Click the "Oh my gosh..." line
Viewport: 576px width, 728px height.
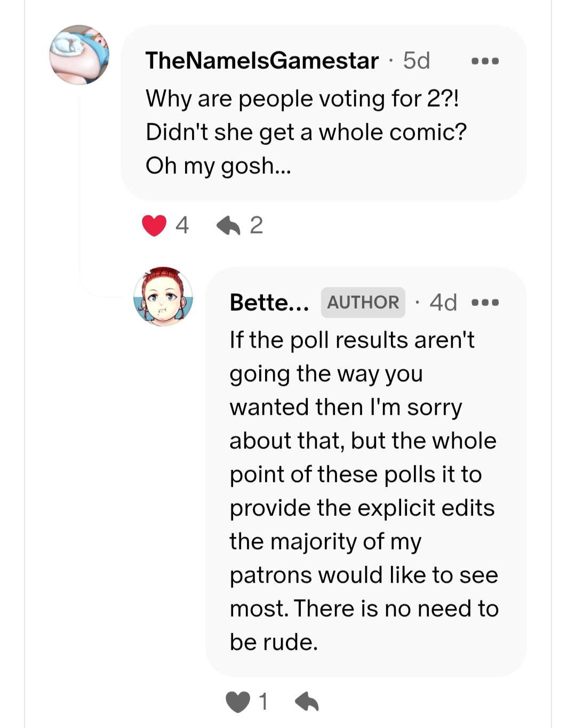pyautogui.click(x=219, y=166)
